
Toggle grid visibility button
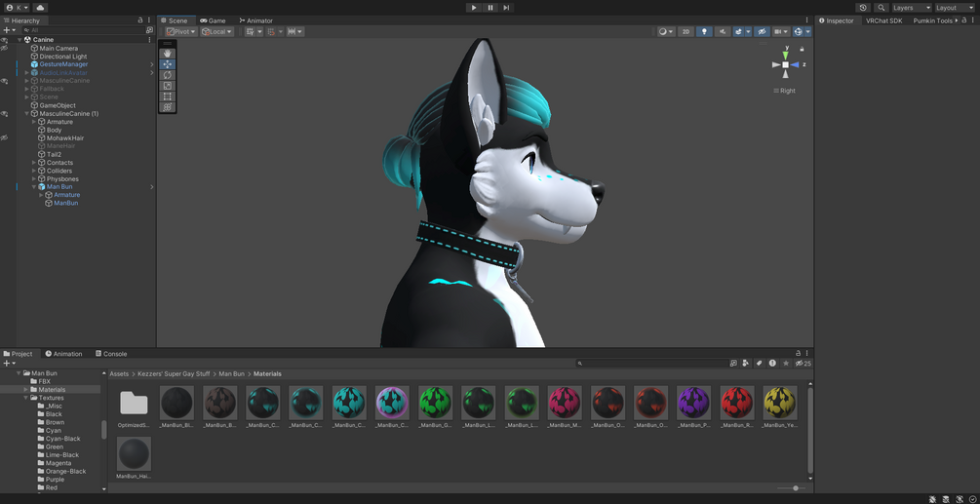250,31
